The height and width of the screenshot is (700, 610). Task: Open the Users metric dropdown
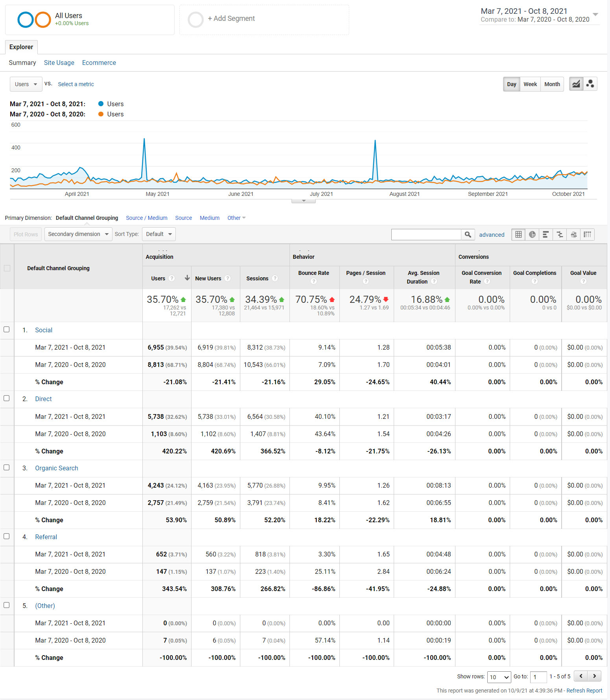(x=26, y=84)
